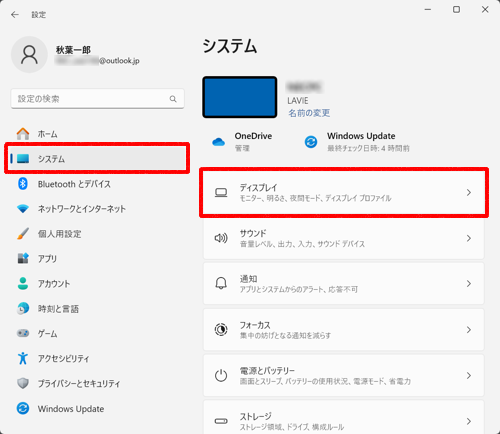Select ホーム in the sidebar

[97, 134]
